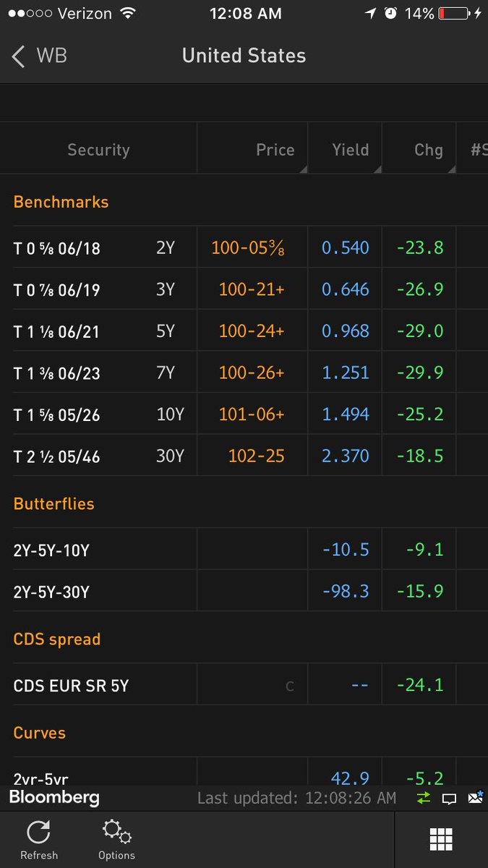Tap the 0.968 yield value

pos(346,331)
